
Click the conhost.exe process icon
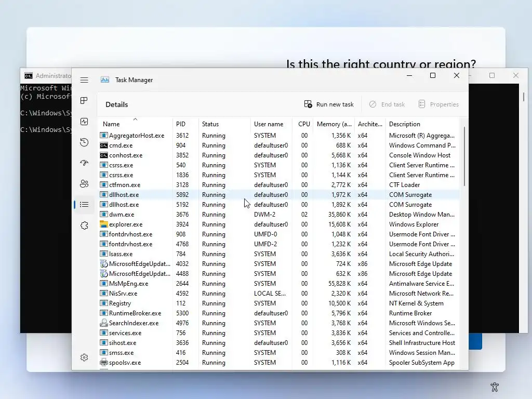click(x=104, y=155)
